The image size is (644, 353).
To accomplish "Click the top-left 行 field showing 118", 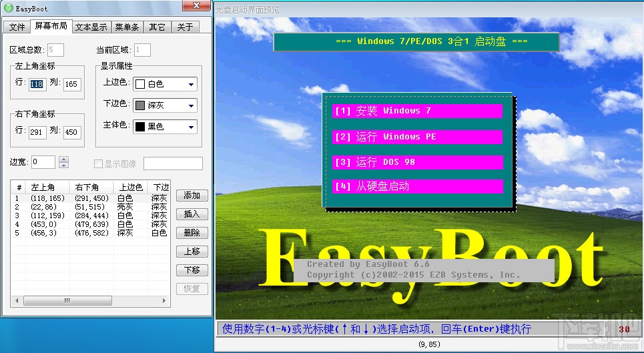I will click(x=37, y=84).
